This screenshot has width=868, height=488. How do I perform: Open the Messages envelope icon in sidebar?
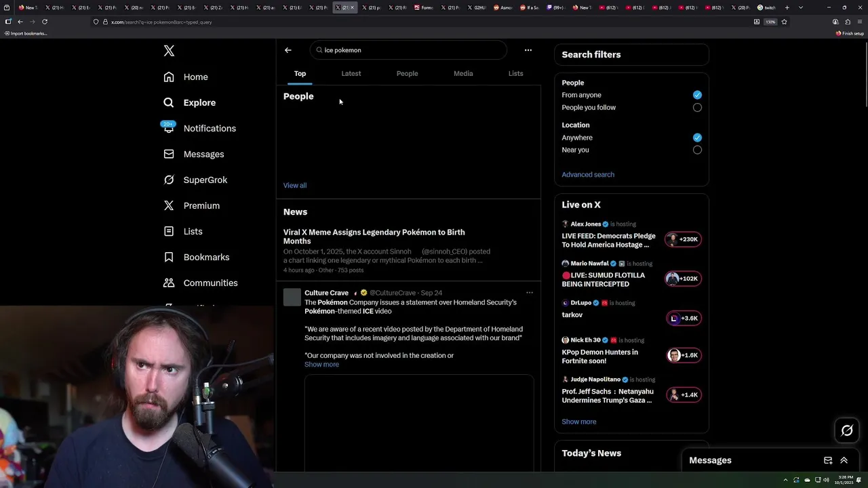[x=169, y=154]
